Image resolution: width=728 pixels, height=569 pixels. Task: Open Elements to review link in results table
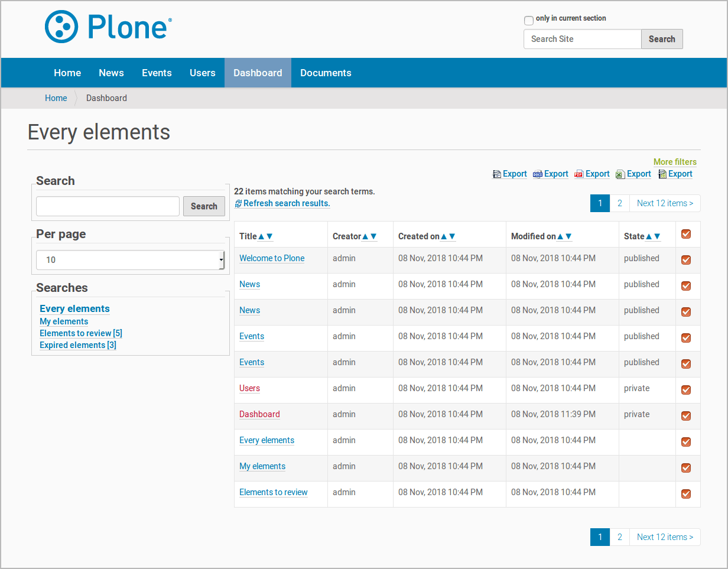[x=274, y=492]
